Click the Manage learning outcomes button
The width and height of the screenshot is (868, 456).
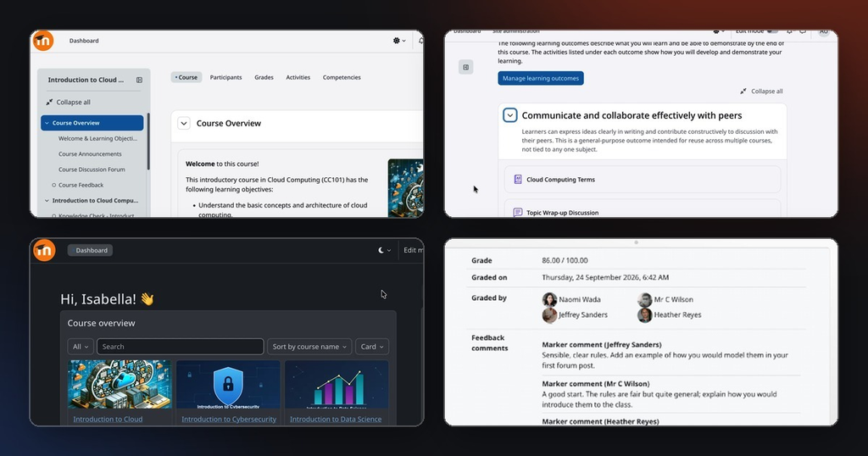(540, 78)
